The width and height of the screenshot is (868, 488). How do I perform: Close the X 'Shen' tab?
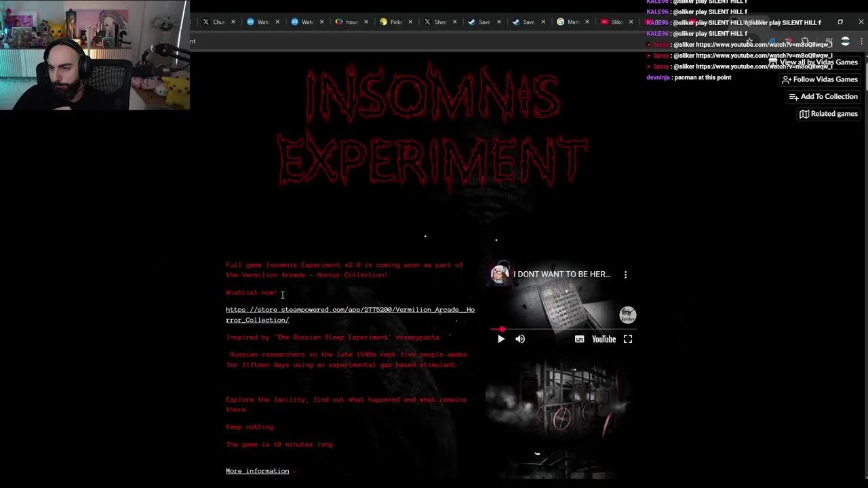(x=454, y=22)
